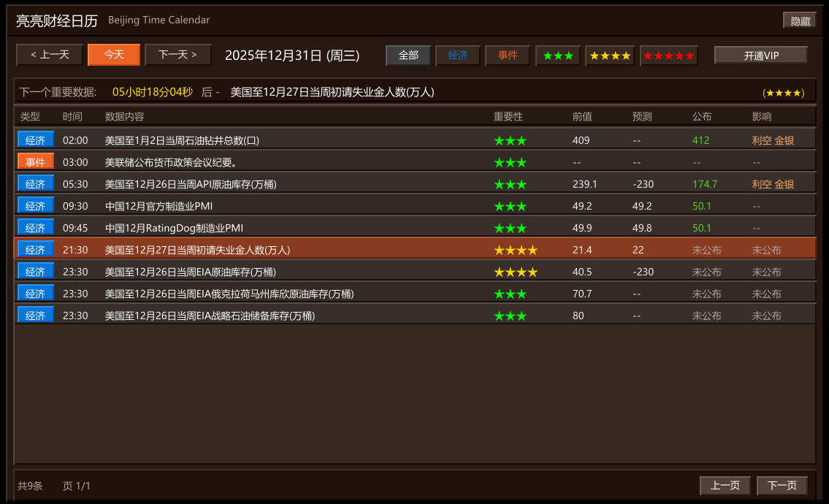
Task: Filter by three green stars importance
Action: pyautogui.click(x=558, y=56)
